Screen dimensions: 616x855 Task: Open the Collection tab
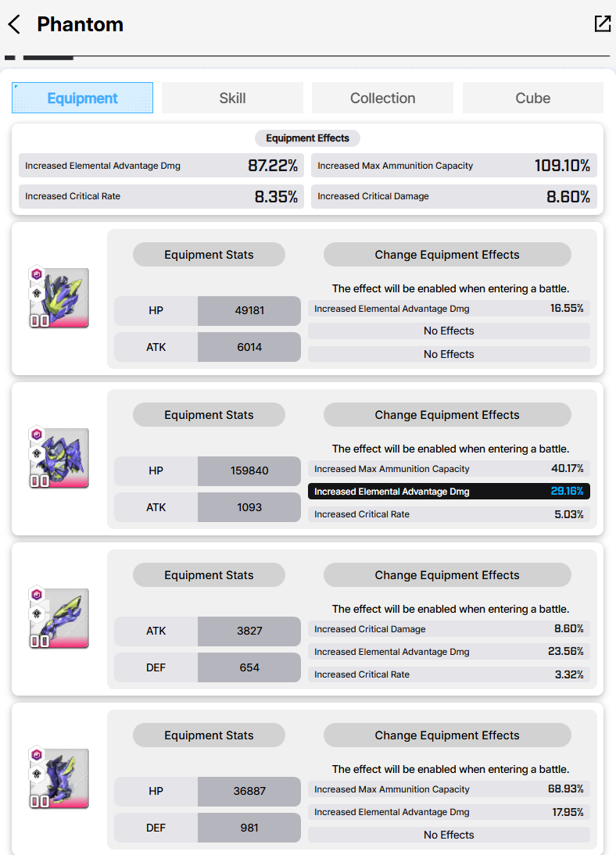[382, 98]
